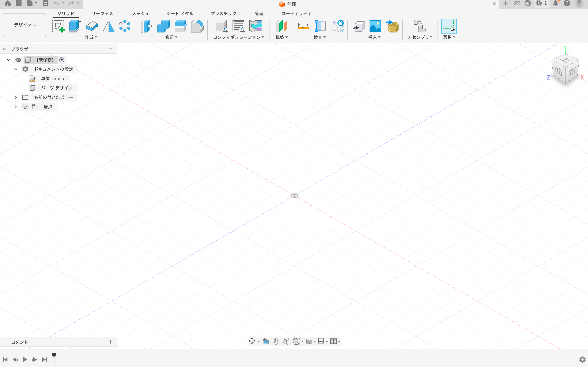Click the Insert Derive cube-arrow icon
The width and height of the screenshot is (588, 367).
359,26
